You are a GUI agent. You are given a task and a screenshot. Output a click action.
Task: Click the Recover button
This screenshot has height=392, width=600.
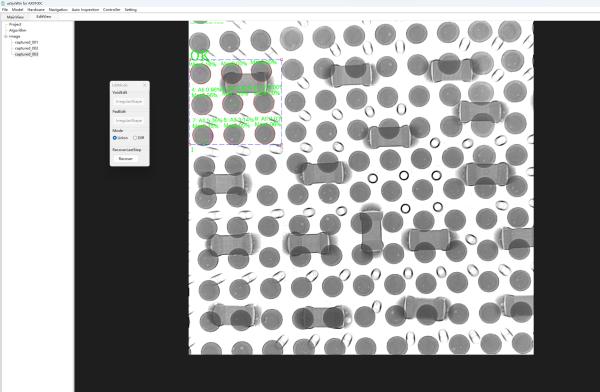pyautogui.click(x=126, y=159)
